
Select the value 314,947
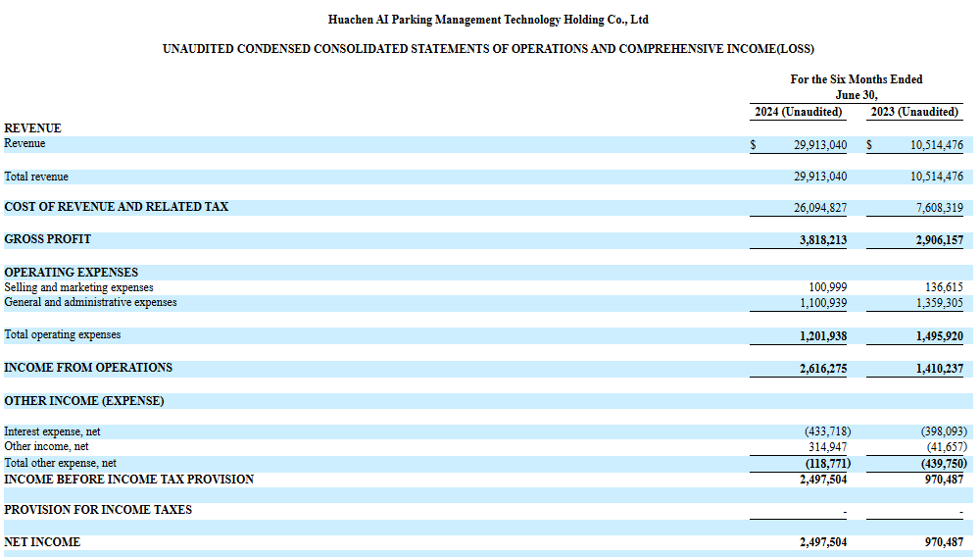(827, 447)
